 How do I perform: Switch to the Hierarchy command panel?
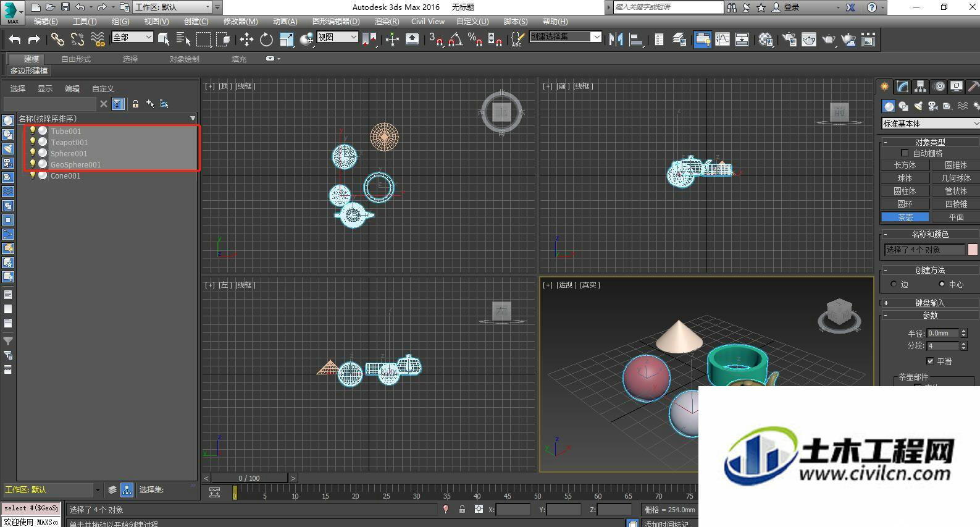point(921,86)
